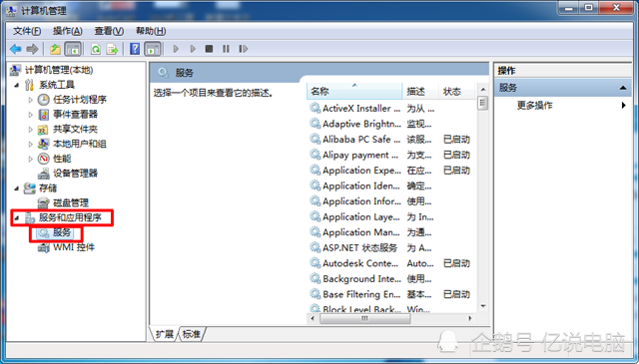Click the Back arrow toolbar icon
Image resolution: width=639 pixels, height=364 pixels.
16,49
